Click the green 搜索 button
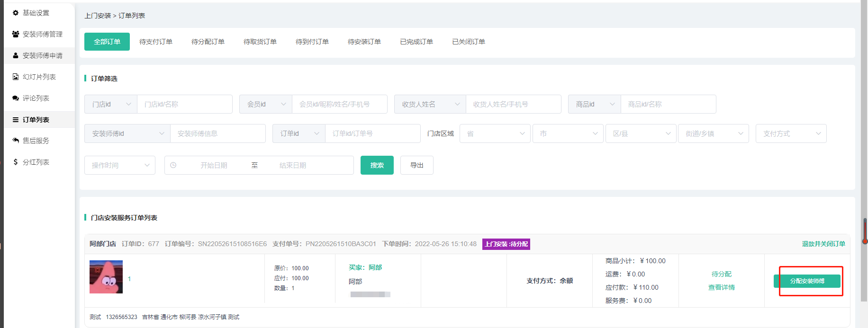The height and width of the screenshot is (328, 868). (x=377, y=165)
